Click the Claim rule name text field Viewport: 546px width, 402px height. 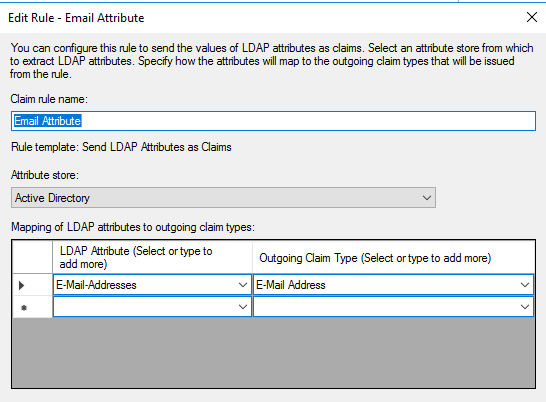pyautogui.click(x=273, y=121)
